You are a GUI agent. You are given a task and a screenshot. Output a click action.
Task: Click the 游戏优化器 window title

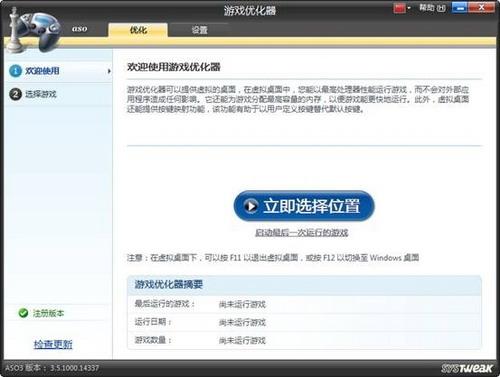(x=250, y=11)
